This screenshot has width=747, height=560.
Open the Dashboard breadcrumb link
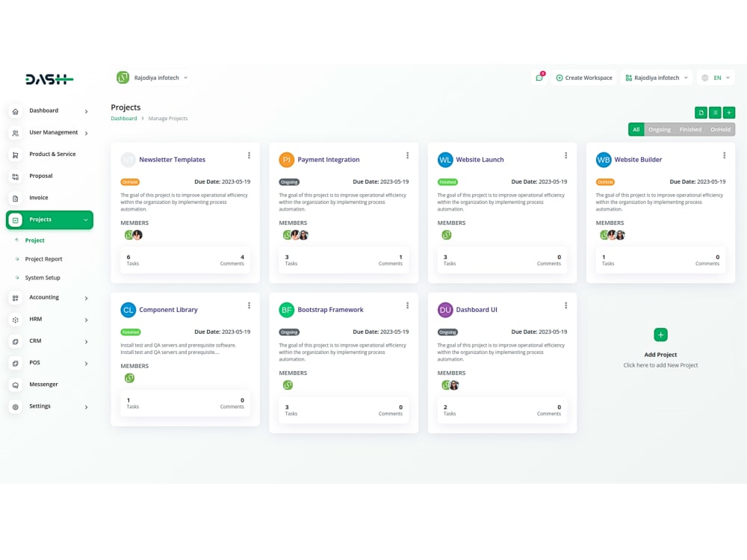pos(123,118)
